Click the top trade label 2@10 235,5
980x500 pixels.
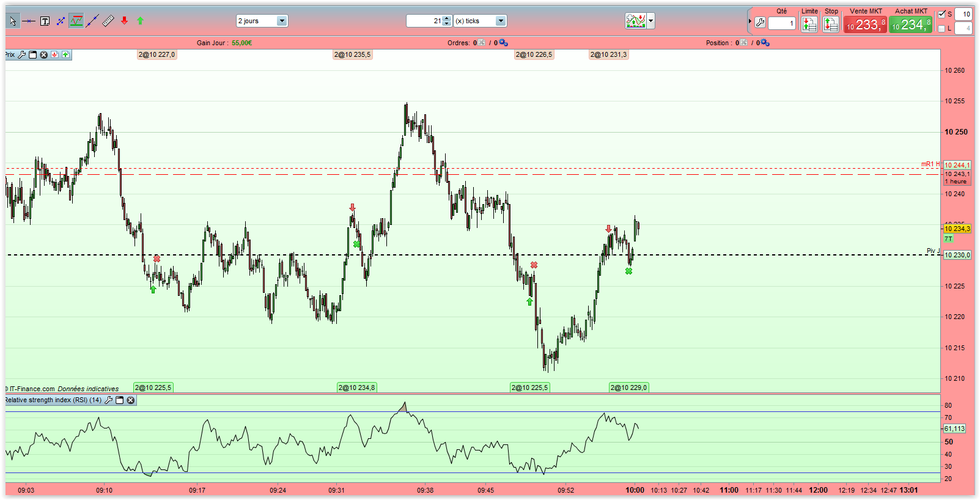point(352,54)
